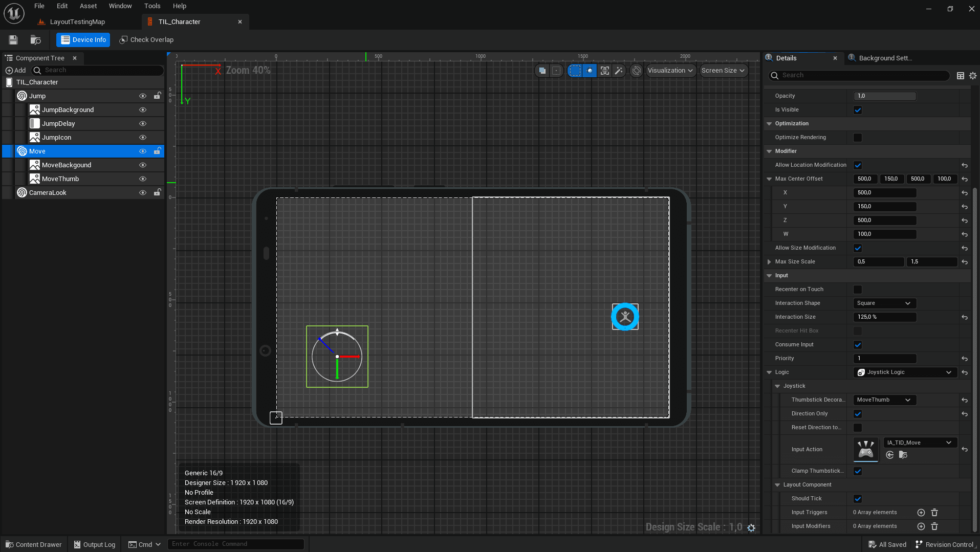Toggle the Details property matrix view icon
The width and height of the screenshot is (980, 552).
tap(961, 75)
